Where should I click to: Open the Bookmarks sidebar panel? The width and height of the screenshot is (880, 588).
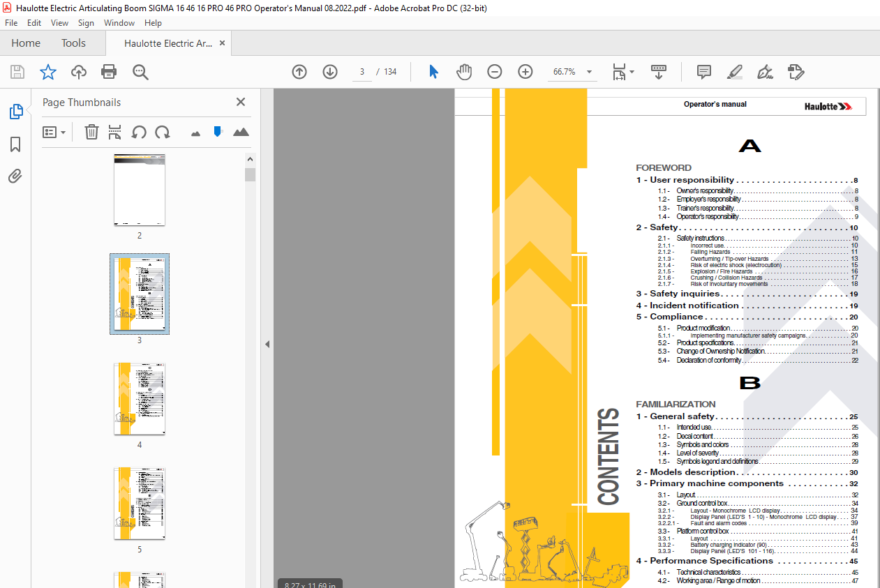click(15, 144)
